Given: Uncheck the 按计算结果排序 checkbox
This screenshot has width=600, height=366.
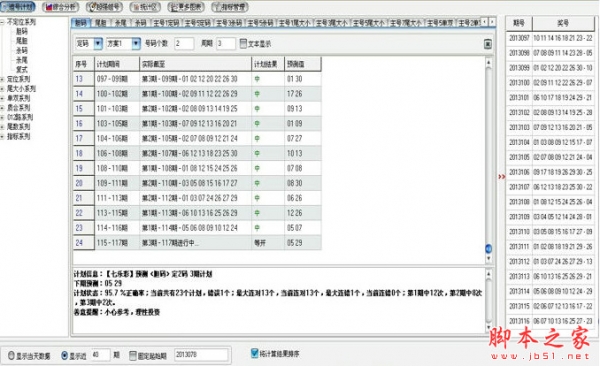Looking at the screenshot, I should (254, 353).
